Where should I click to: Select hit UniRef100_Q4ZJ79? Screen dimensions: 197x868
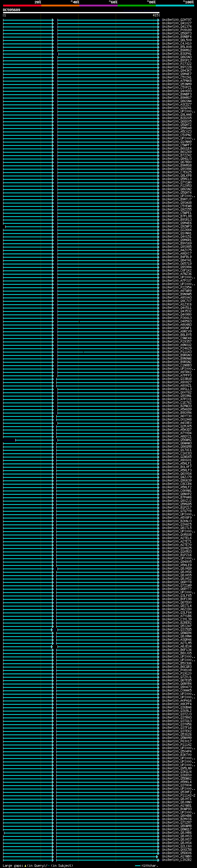176,477
